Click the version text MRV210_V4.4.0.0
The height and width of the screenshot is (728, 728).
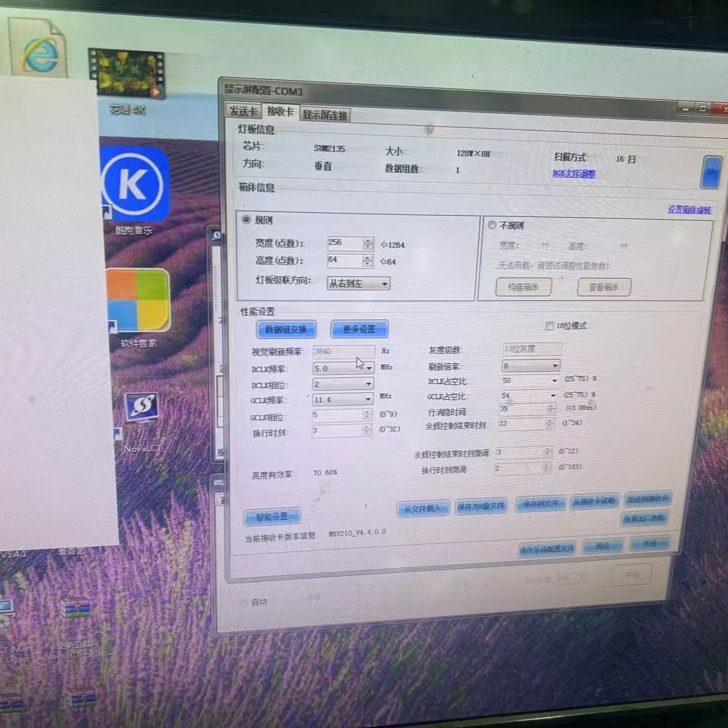(357, 533)
